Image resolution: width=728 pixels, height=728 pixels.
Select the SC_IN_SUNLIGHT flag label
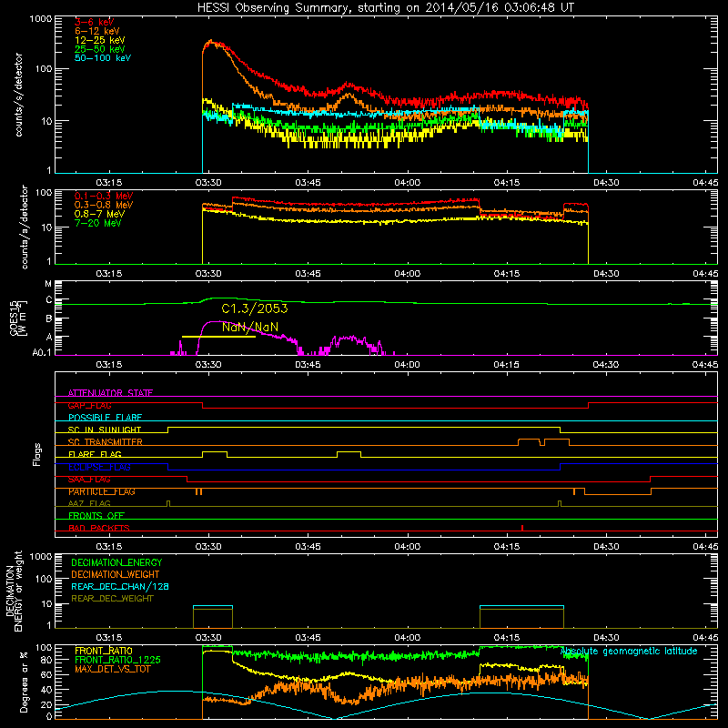coord(105,430)
